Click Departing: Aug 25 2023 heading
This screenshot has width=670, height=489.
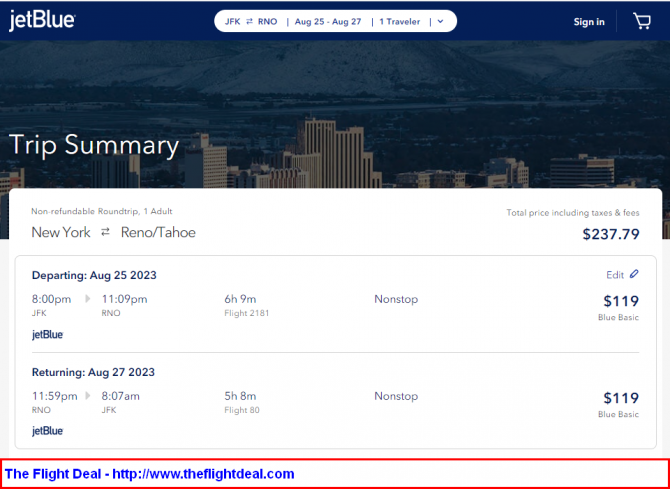[94, 275]
